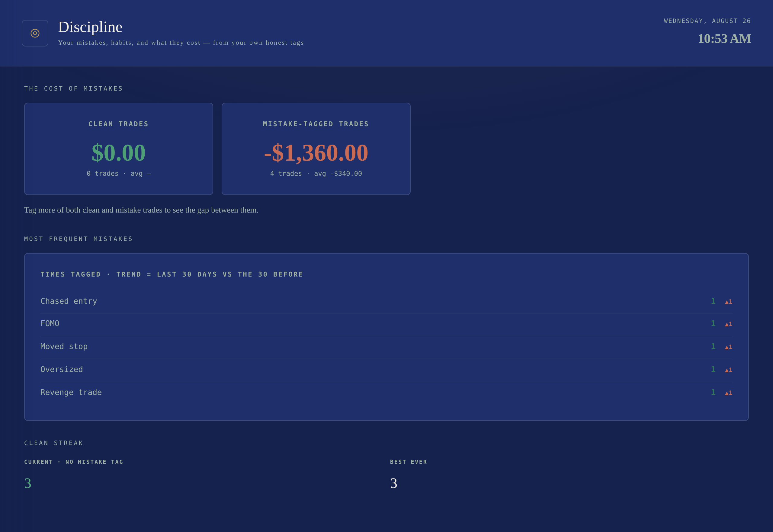Click the best ever streak value 3
773x532 pixels.
394,483
